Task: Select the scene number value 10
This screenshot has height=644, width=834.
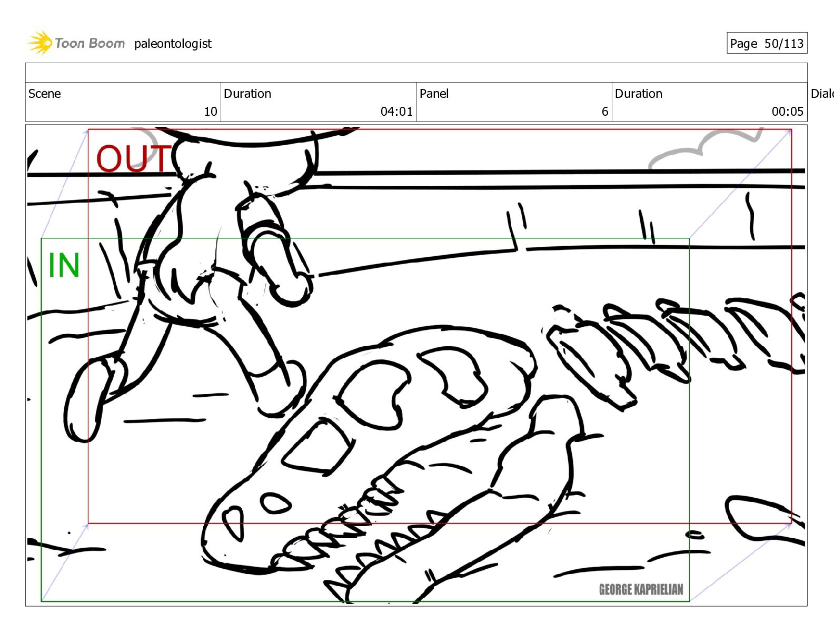Action: click(x=211, y=112)
